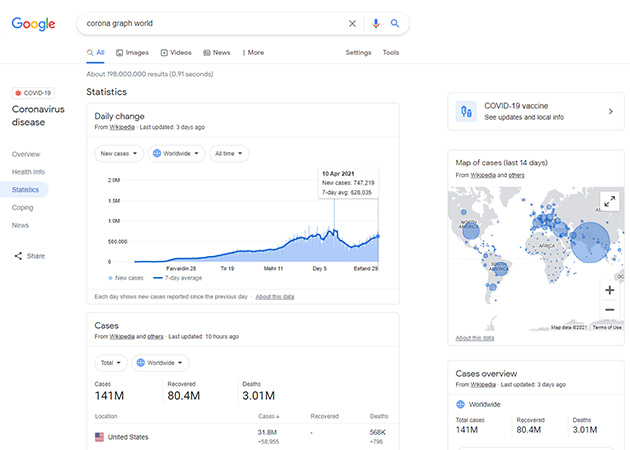Zoom out on the cases map
The height and width of the screenshot is (450, 630).
coord(610,309)
